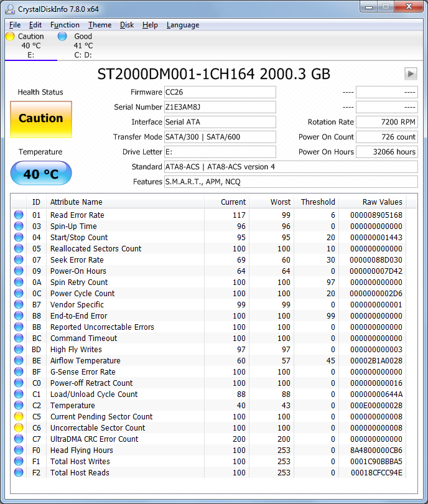Select raw value '000008905168'
Viewport: 428px width, 504px height.
tap(376, 215)
